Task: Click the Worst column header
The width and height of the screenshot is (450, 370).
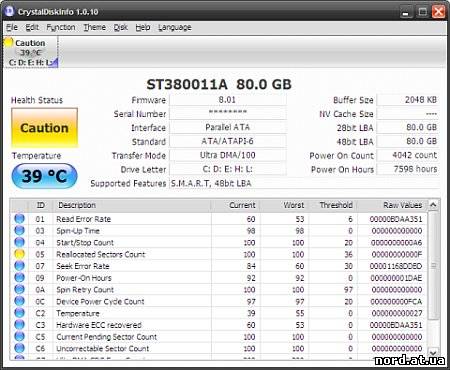Action: [x=284, y=205]
